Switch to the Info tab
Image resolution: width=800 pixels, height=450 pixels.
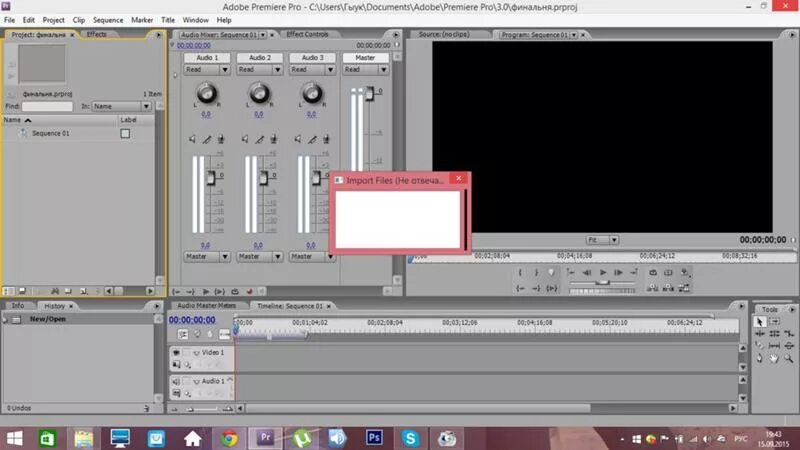(18, 305)
